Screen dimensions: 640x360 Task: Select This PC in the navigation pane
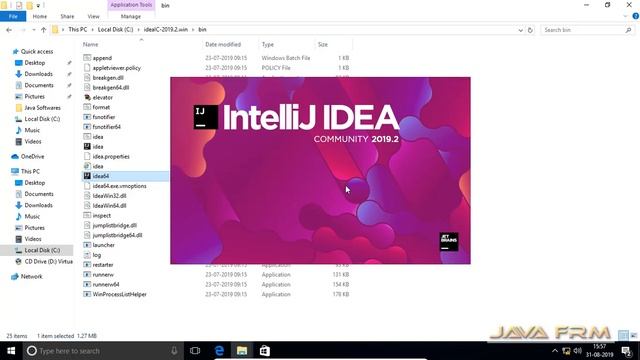[30, 171]
